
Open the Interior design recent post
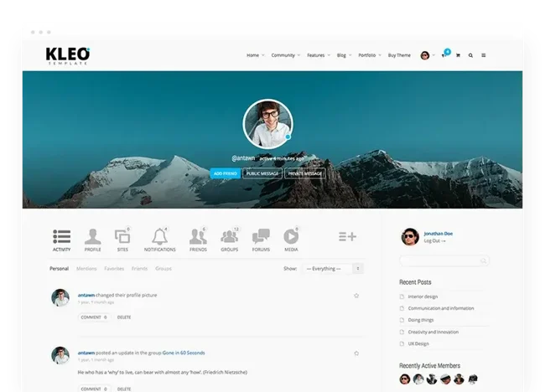pyautogui.click(x=424, y=296)
